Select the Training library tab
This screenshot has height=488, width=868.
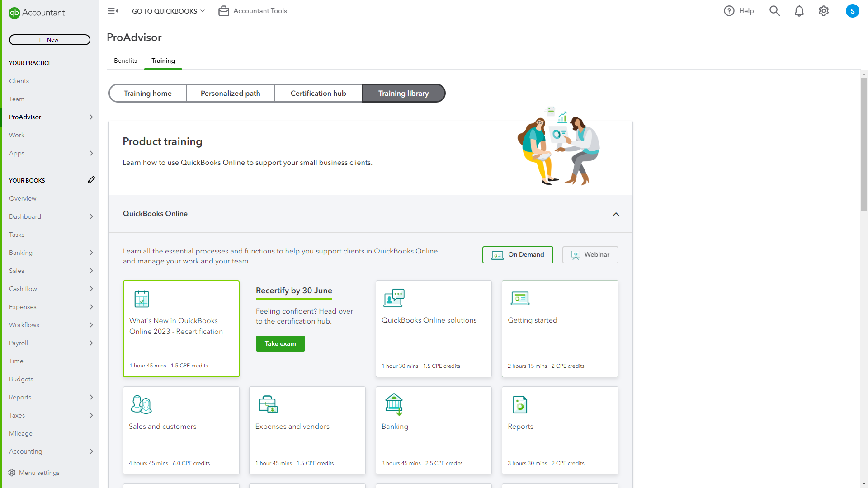coord(403,93)
